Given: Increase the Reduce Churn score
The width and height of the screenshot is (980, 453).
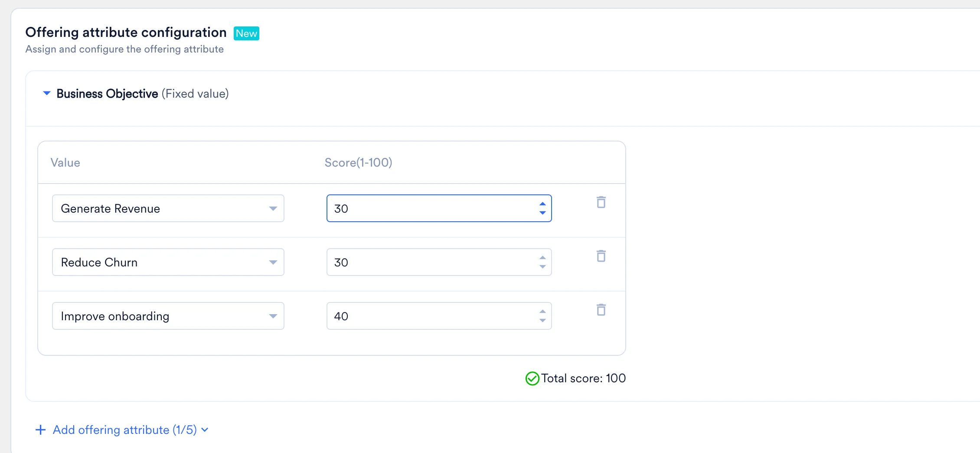Looking at the screenshot, I should 542,258.
